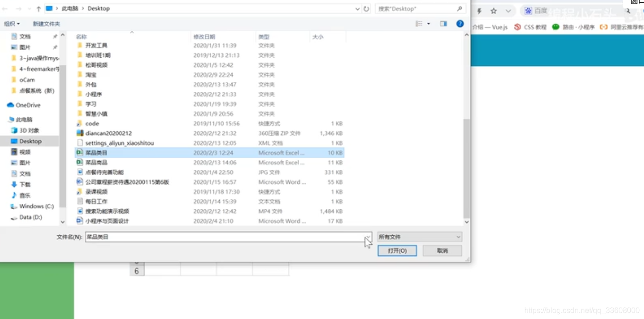
Task: Select the 淘宝 folder
Action: [x=91, y=75]
